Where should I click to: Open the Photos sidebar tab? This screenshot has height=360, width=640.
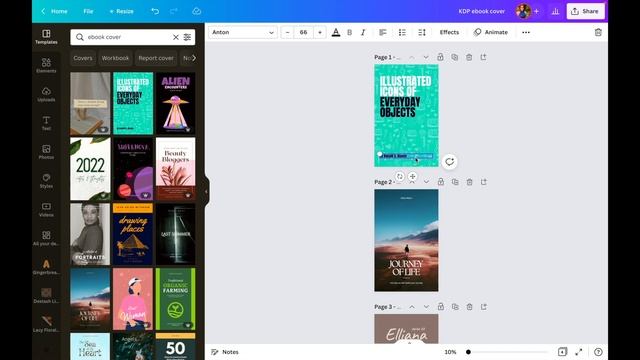(46, 152)
